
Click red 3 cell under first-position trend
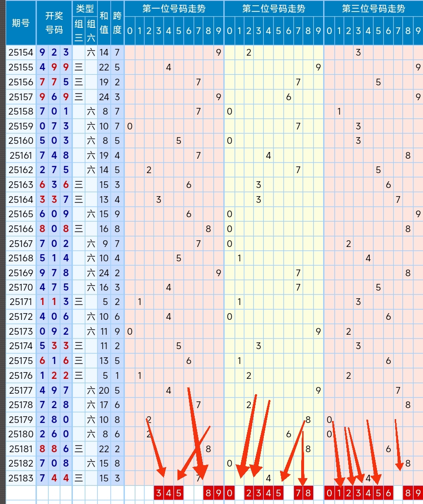tap(159, 493)
